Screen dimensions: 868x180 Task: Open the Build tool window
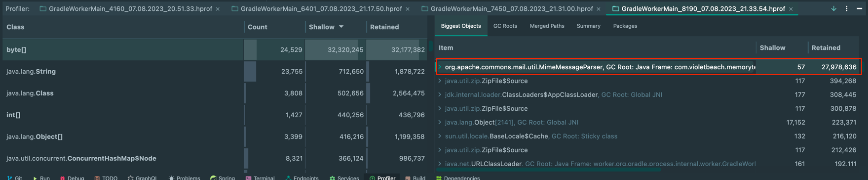415,178
